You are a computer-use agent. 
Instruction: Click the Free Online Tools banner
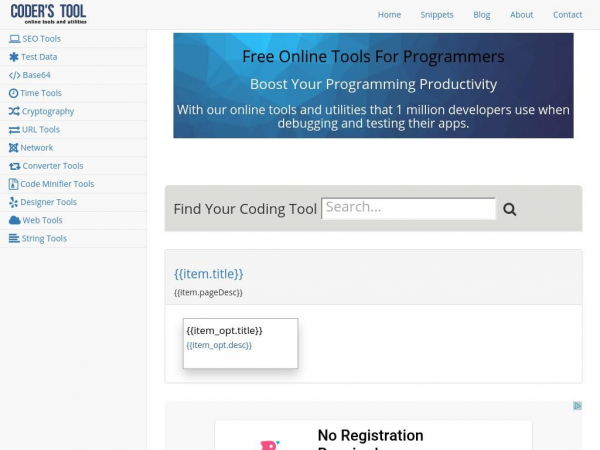pos(373,85)
